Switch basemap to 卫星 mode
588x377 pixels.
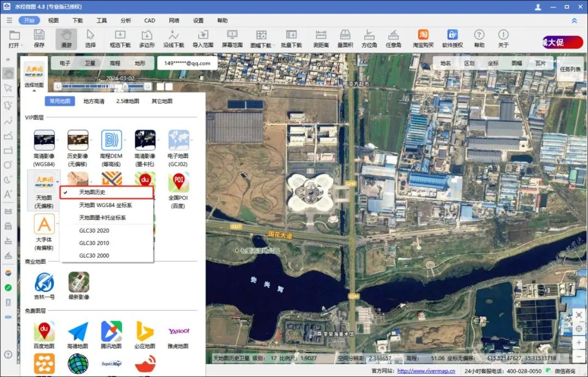90,63
